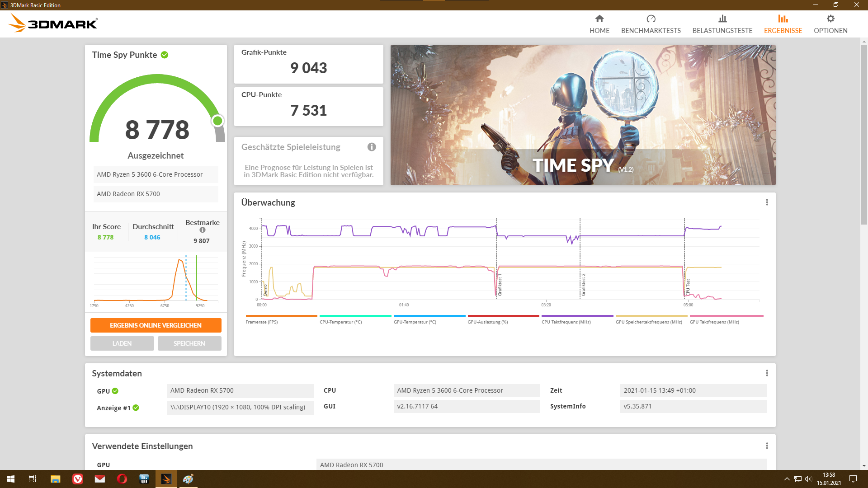Toggle CPU-Temperatur legend entry
Screen dimensions: 868x488
click(340, 322)
